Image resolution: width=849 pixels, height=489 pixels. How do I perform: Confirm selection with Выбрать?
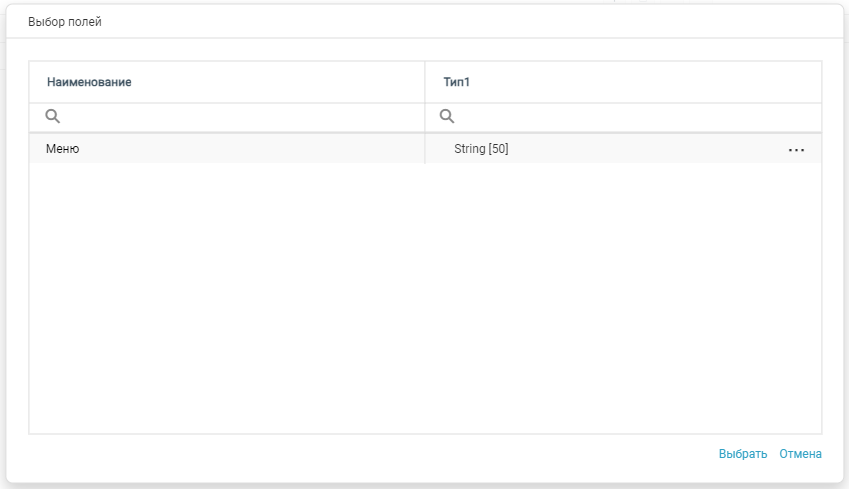click(x=742, y=454)
